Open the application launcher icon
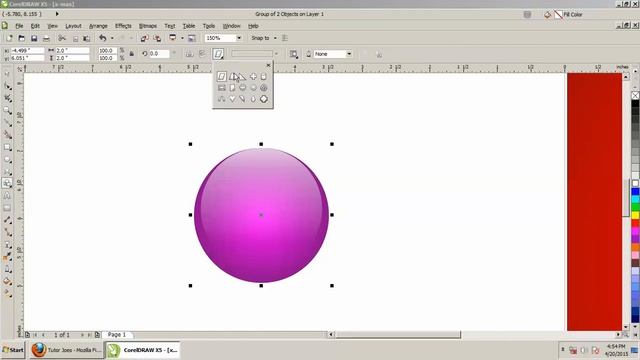The width and height of the screenshot is (640, 360). pyautogui.click(x=173, y=38)
